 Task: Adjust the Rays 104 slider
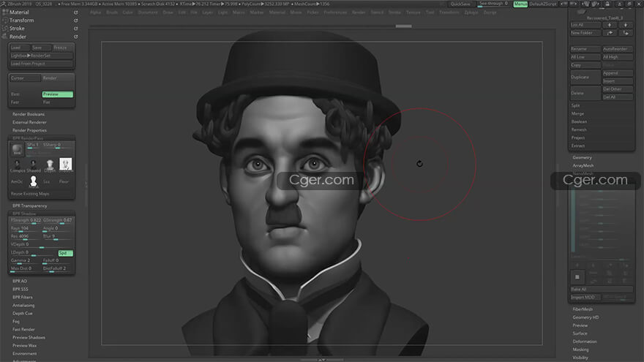[x=26, y=229]
